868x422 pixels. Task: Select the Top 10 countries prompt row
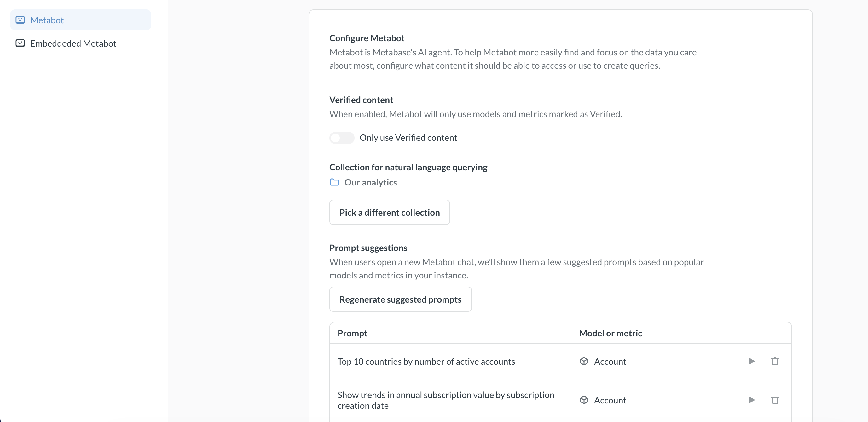[x=426, y=361]
